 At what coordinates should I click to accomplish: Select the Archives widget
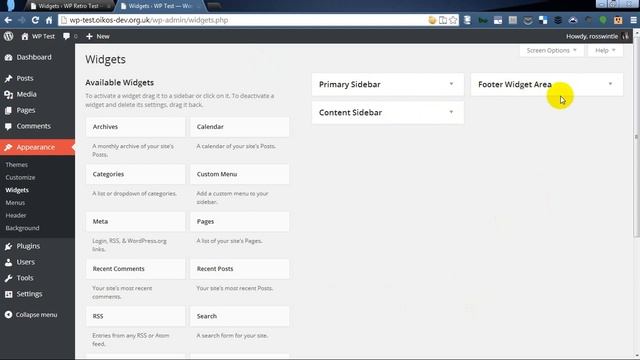[136, 127]
